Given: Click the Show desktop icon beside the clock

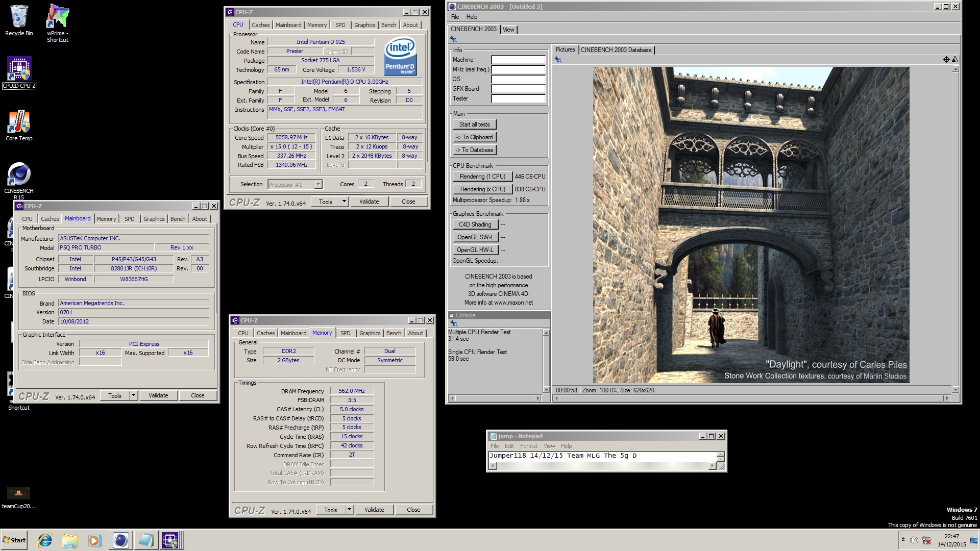Looking at the screenshot, I should tap(974, 540).
